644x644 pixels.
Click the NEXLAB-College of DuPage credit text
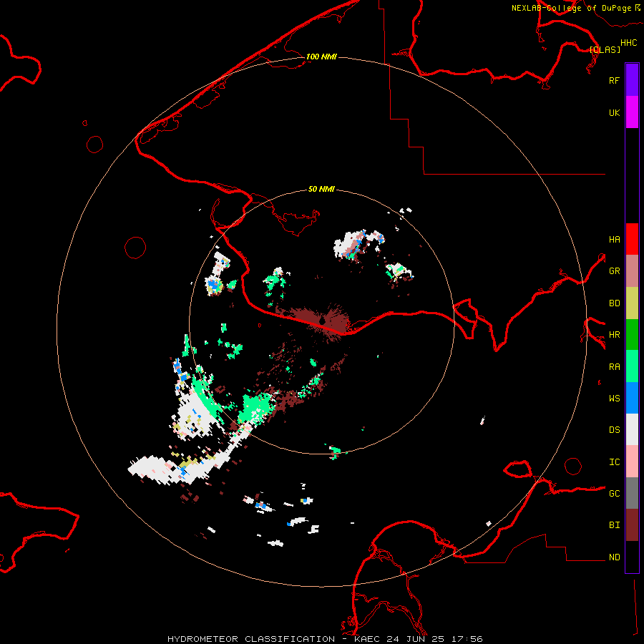coord(571,8)
